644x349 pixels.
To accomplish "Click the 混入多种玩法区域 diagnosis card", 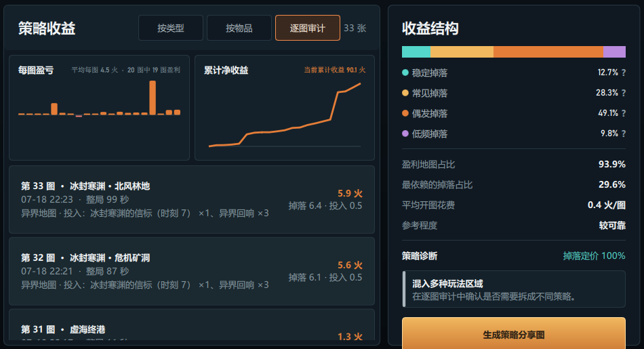I will tap(514, 289).
